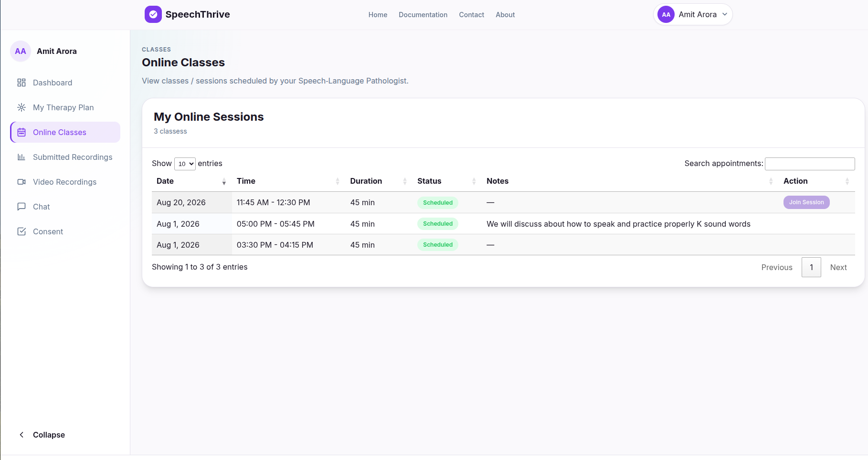This screenshot has height=460, width=868.
Task: Open Chat in the sidebar
Action: 65,207
